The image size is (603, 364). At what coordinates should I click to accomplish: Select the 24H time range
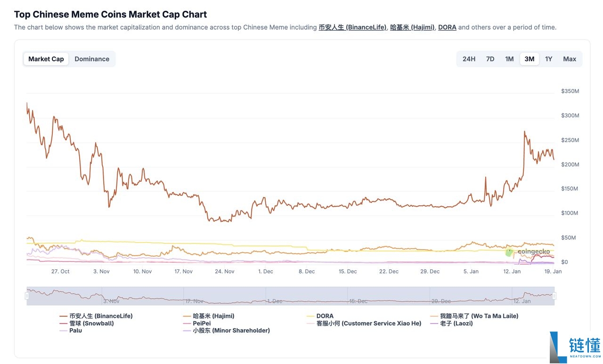469,59
